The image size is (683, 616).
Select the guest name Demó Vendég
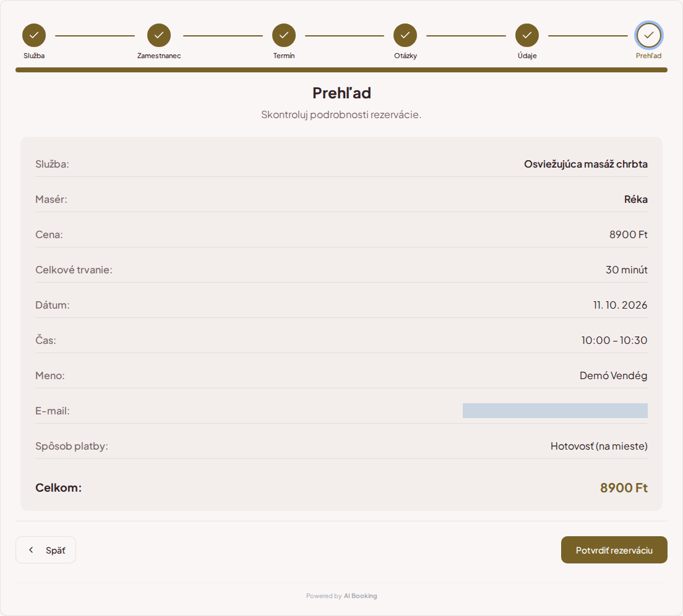[x=613, y=375]
